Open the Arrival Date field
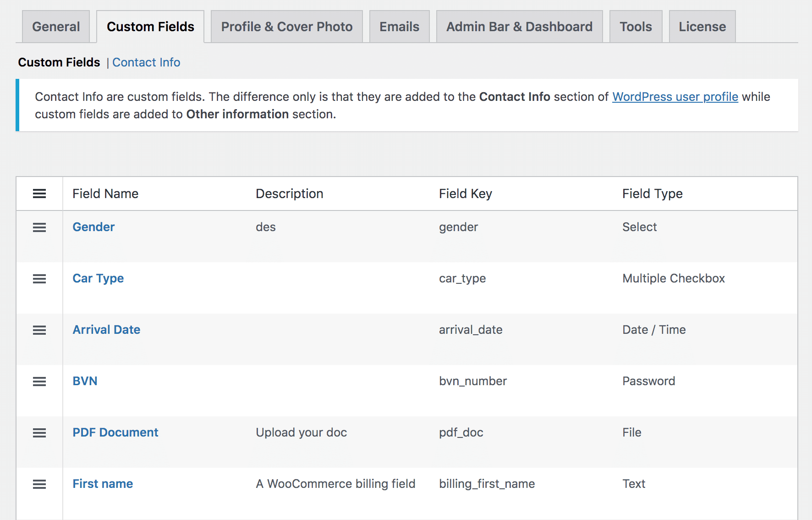The image size is (812, 520). (x=106, y=330)
